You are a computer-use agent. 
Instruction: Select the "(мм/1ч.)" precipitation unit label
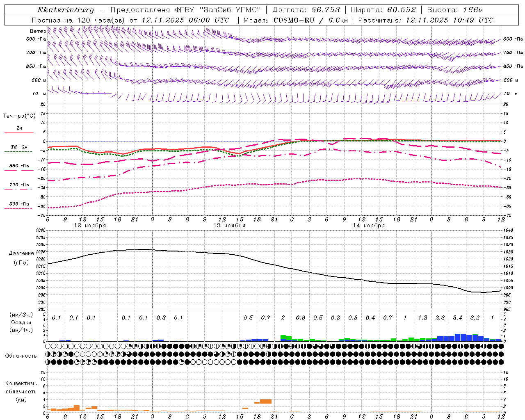point(21,330)
